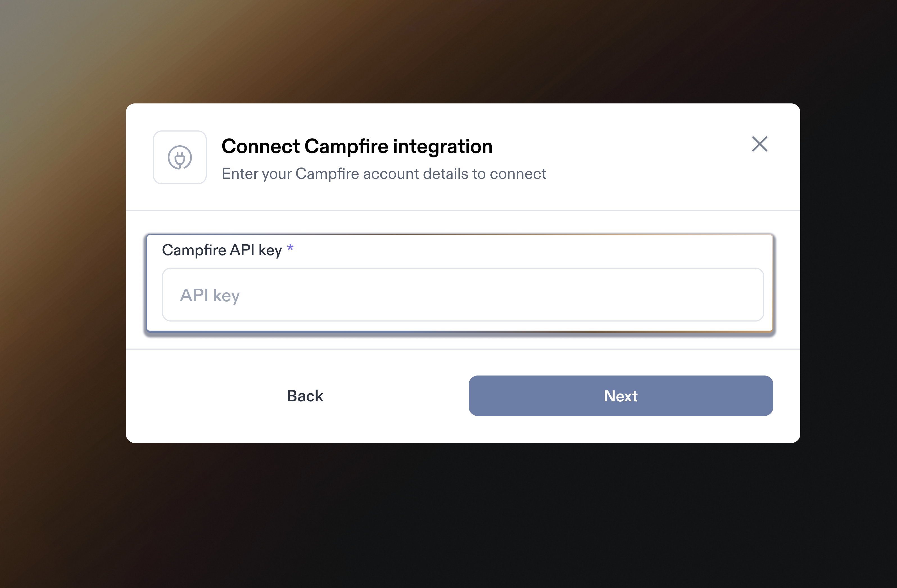Click the blurred background above the dialog
The height and width of the screenshot is (588, 897).
point(452,49)
